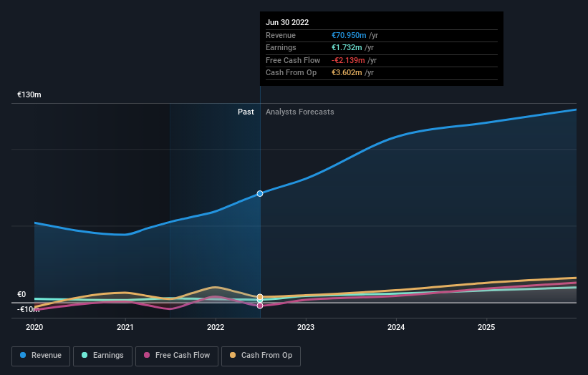Screen dimensions: 588x375
Task: Click the 2025 x-axis label
Action: 486,327
